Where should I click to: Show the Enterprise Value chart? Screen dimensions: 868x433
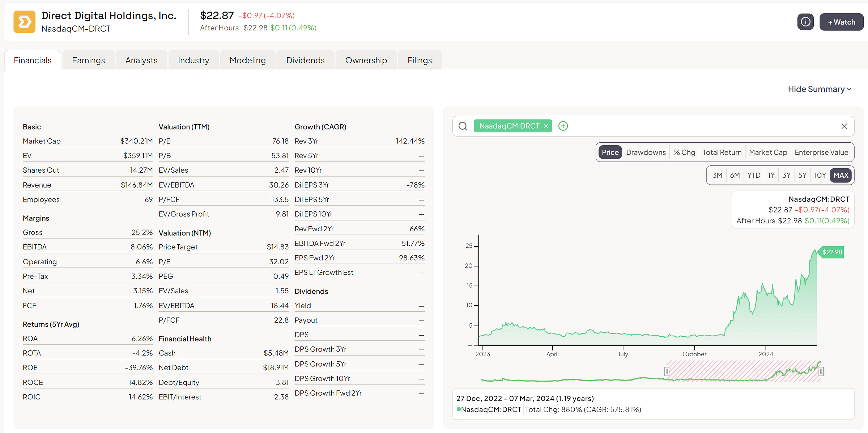821,152
